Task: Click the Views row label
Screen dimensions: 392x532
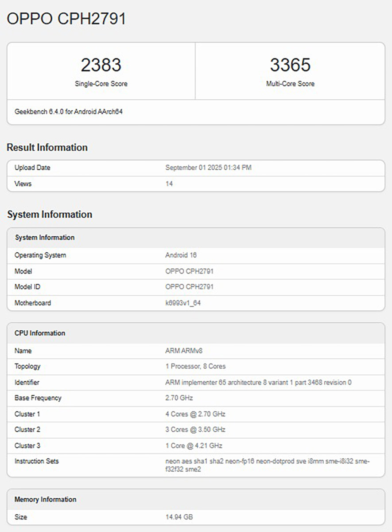Action: click(x=23, y=184)
